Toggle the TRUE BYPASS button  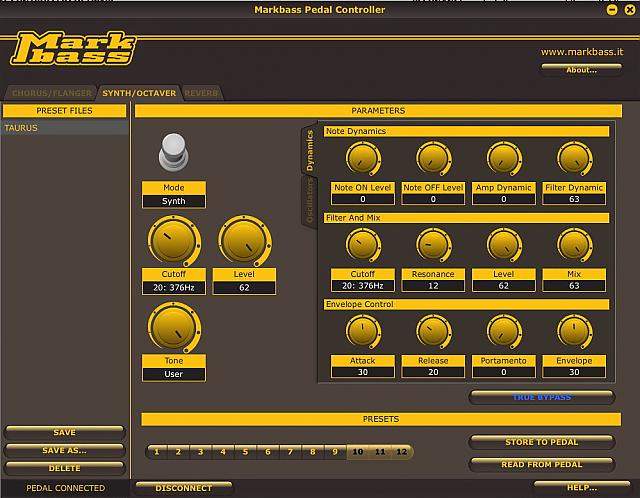542,397
